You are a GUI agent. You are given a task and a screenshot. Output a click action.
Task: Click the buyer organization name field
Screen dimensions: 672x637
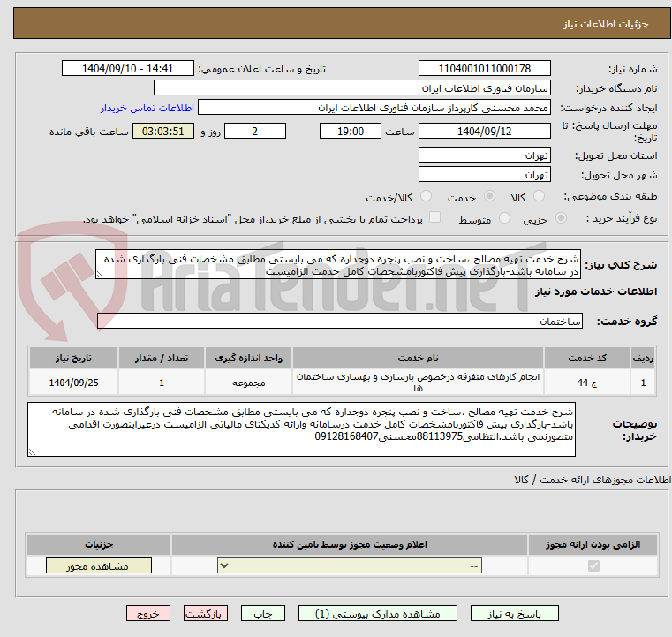[x=351, y=88]
